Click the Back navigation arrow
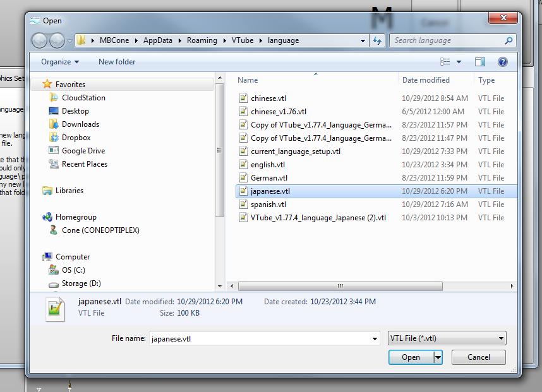The width and height of the screenshot is (542, 392). pyautogui.click(x=39, y=40)
